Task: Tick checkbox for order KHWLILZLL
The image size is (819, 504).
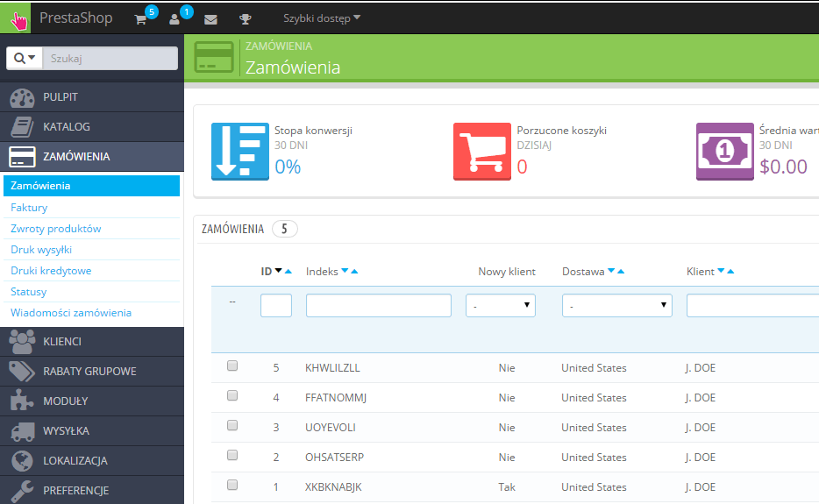Action: tap(232, 366)
